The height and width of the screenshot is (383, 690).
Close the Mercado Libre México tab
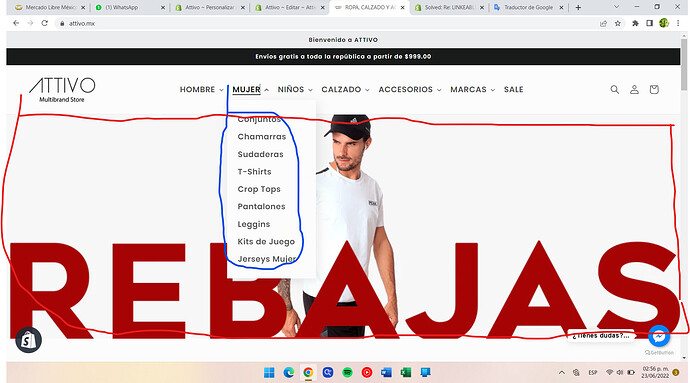[83, 7]
